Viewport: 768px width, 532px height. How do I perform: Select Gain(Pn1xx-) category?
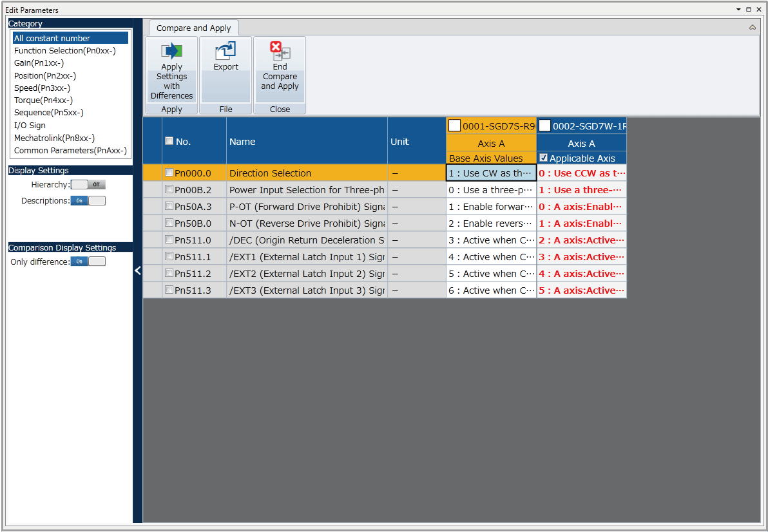pyautogui.click(x=39, y=63)
